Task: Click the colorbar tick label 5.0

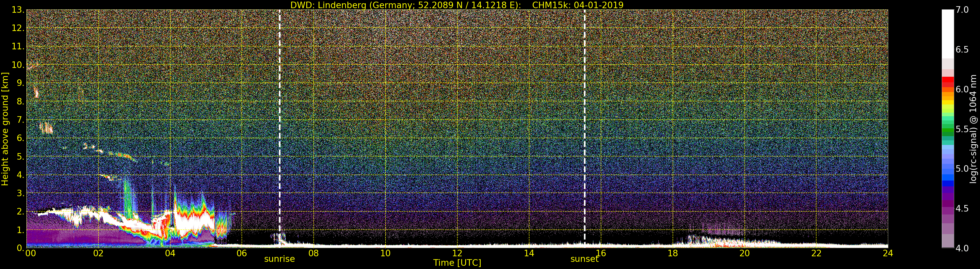Action: [962, 168]
